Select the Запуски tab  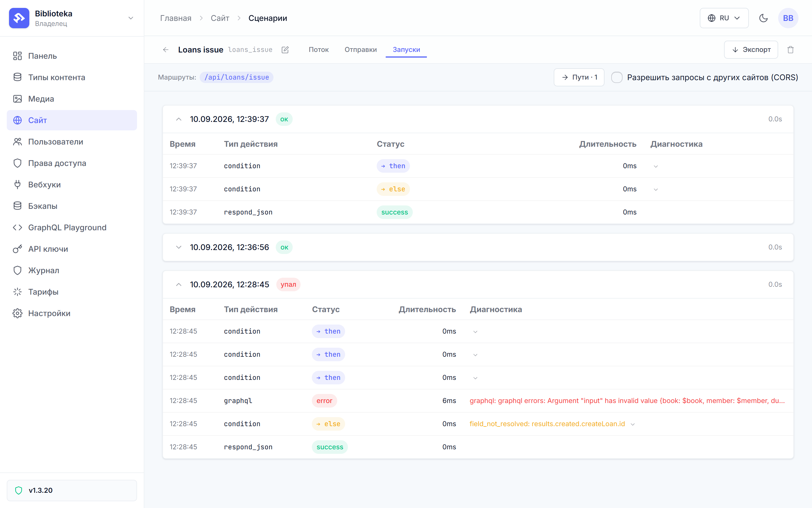pyautogui.click(x=406, y=50)
